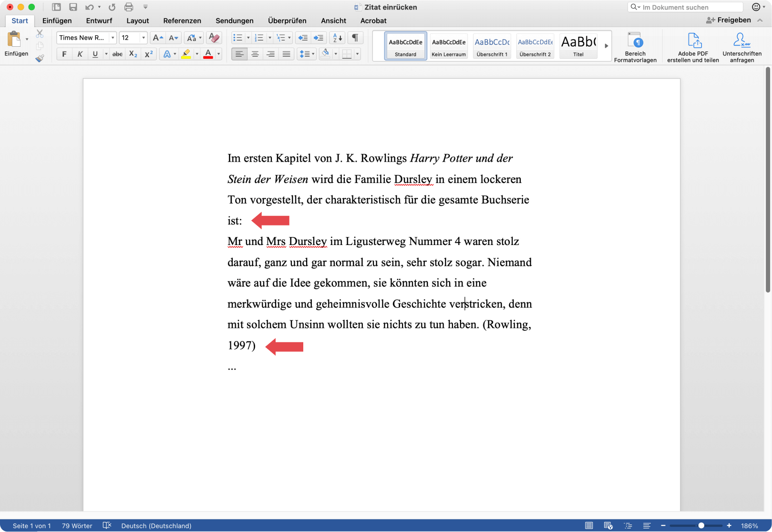Click the redo circular arrow icon
772x532 pixels.
[112, 7]
